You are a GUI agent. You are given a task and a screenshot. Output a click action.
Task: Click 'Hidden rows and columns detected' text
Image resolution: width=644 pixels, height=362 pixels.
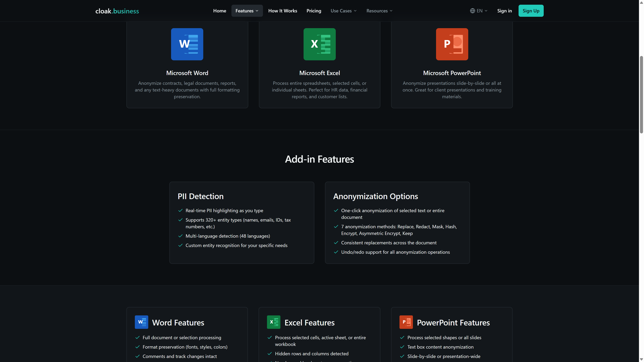point(311,353)
